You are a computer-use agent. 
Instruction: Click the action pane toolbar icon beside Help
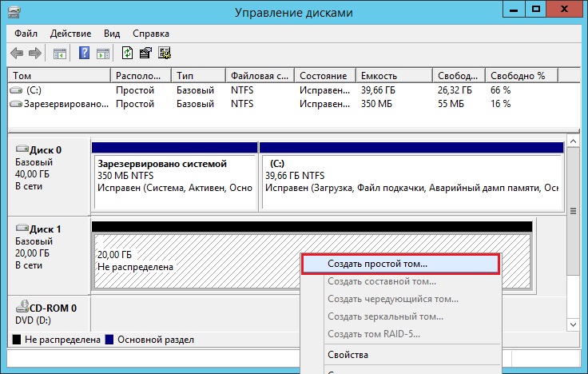pyautogui.click(x=102, y=54)
